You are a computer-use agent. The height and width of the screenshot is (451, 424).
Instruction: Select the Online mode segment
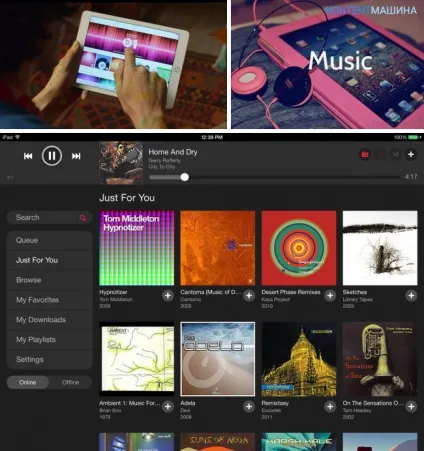pos(28,382)
